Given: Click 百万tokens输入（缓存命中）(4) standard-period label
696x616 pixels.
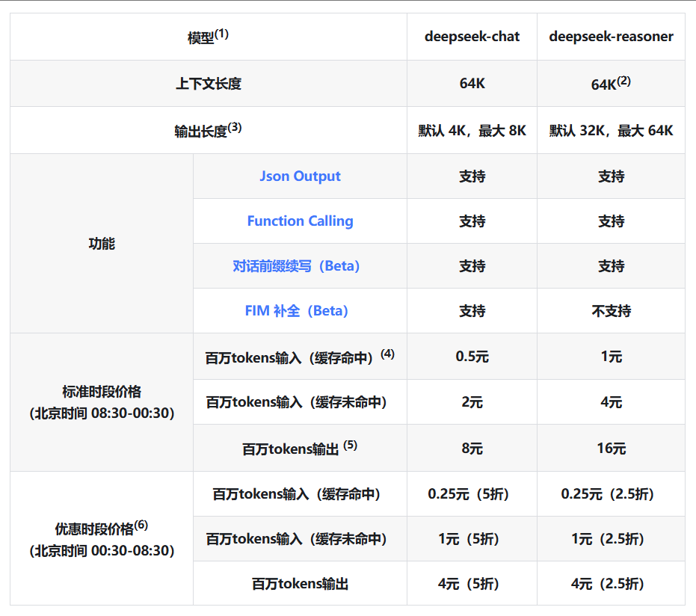Looking at the screenshot, I should click(300, 357).
